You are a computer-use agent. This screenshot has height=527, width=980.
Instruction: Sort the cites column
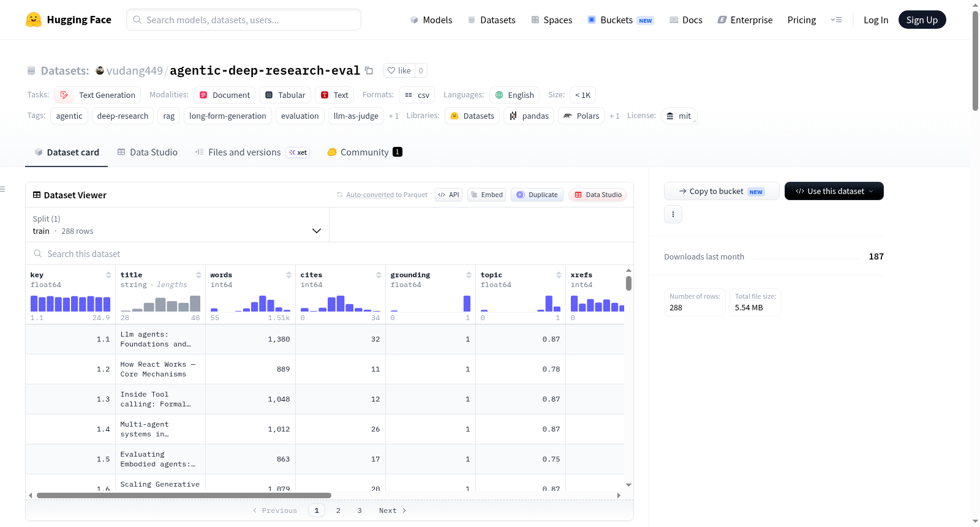pyautogui.click(x=379, y=275)
